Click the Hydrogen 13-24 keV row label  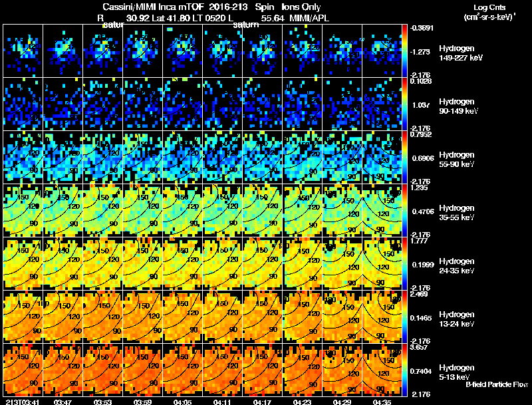pyautogui.click(x=457, y=319)
